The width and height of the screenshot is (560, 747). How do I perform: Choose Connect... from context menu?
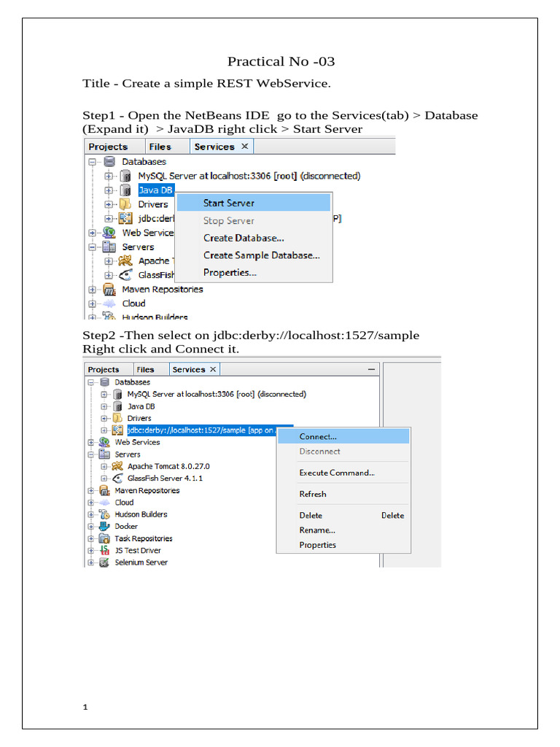343,436
